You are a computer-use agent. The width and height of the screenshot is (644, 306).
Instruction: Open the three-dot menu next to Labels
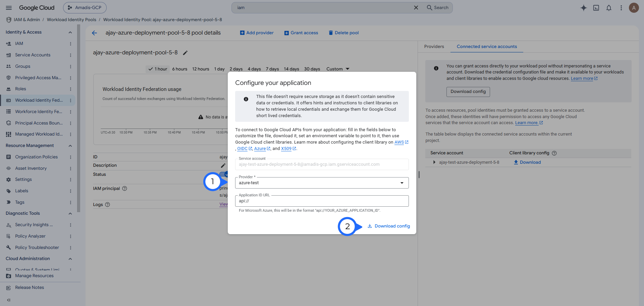[x=70, y=191]
